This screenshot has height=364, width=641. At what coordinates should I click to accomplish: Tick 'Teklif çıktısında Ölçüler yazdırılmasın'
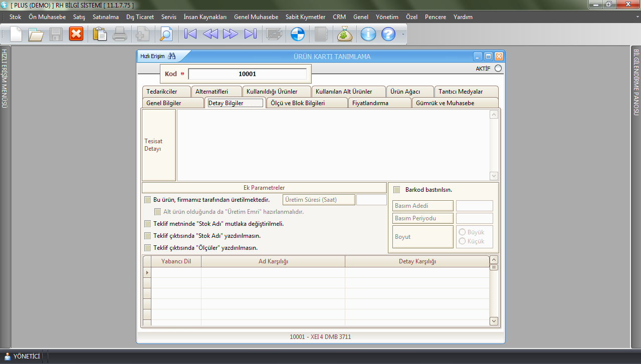[147, 248]
